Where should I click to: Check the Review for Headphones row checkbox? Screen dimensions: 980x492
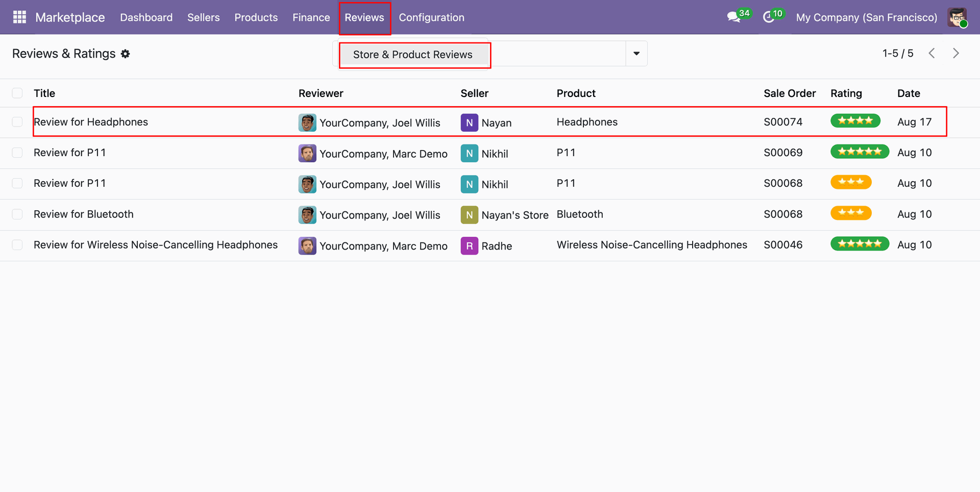point(17,122)
